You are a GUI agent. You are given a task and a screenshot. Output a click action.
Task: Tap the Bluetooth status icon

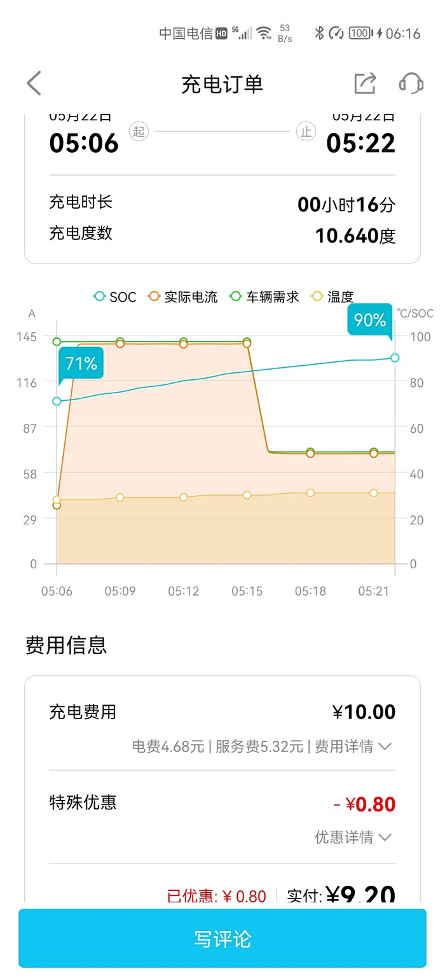tap(319, 33)
